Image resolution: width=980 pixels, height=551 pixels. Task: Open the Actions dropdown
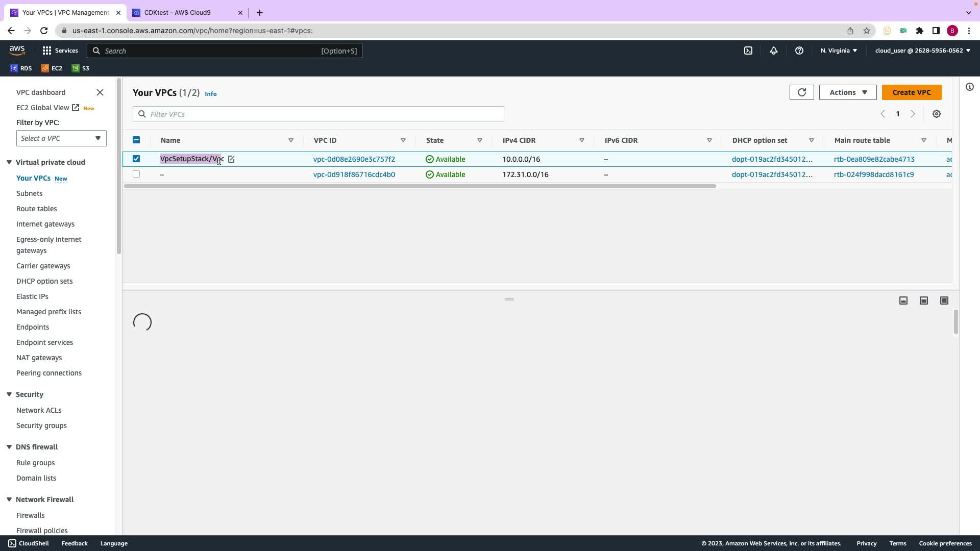pos(847,92)
